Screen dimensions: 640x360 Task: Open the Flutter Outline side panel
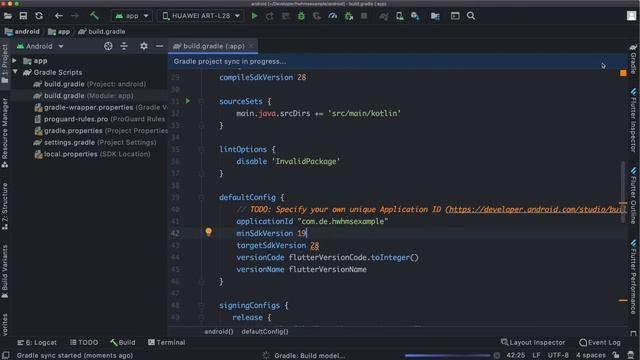(633, 196)
